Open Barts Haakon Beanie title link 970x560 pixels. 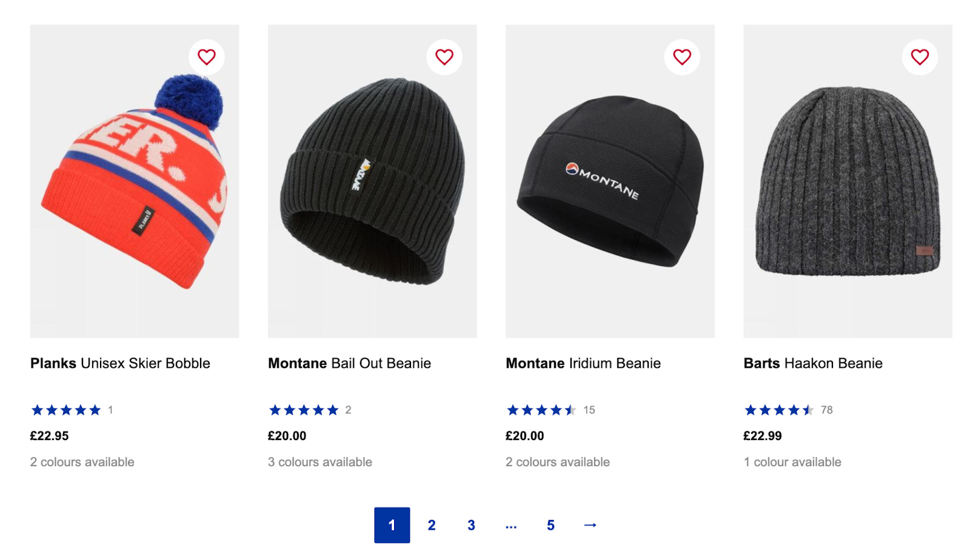[813, 363]
